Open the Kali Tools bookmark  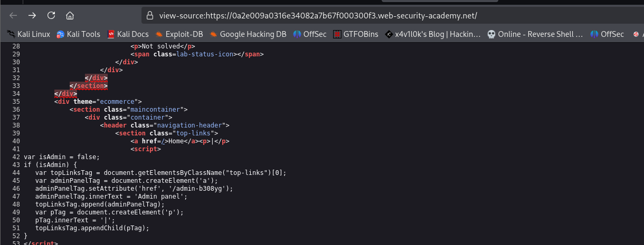click(x=78, y=34)
